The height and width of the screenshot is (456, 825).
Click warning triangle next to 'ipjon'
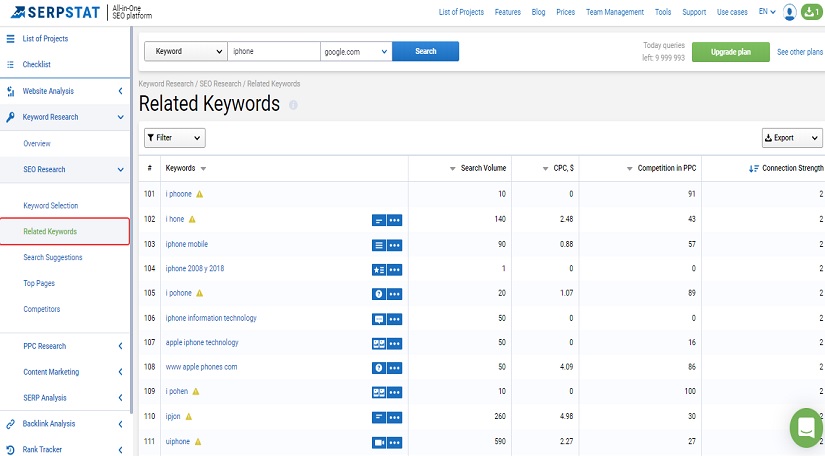click(x=188, y=417)
